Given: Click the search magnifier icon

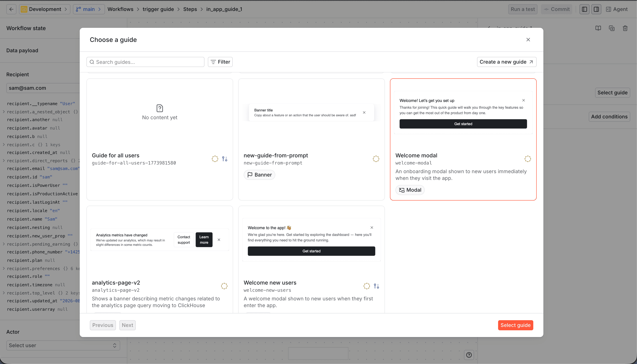Looking at the screenshot, I should click(x=92, y=62).
